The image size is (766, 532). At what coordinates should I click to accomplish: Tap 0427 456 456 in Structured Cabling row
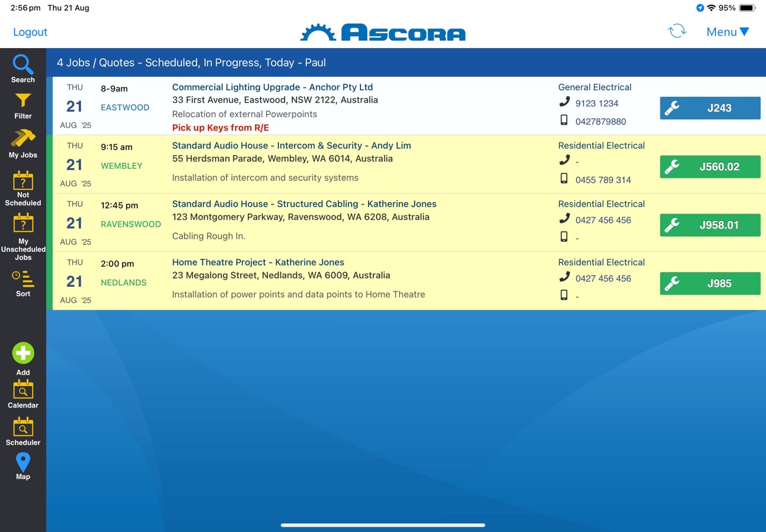coord(603,220)
